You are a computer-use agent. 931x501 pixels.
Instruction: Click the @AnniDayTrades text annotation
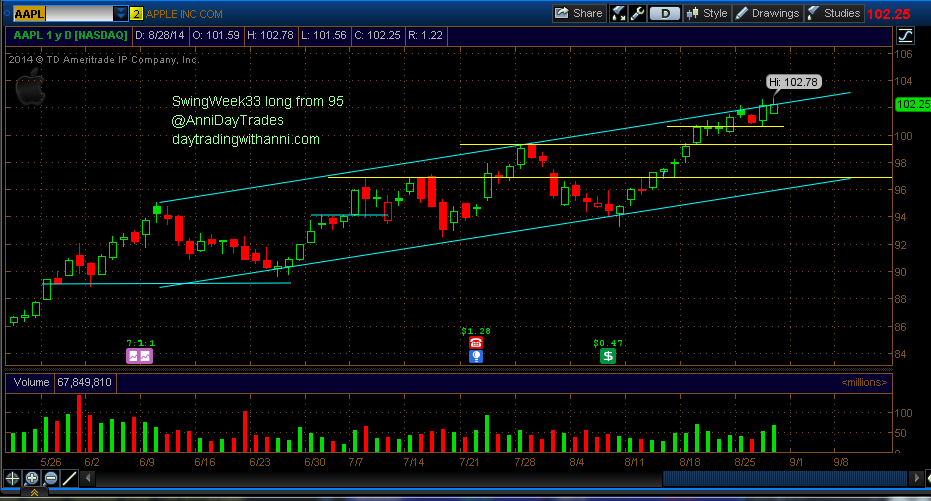227,121
